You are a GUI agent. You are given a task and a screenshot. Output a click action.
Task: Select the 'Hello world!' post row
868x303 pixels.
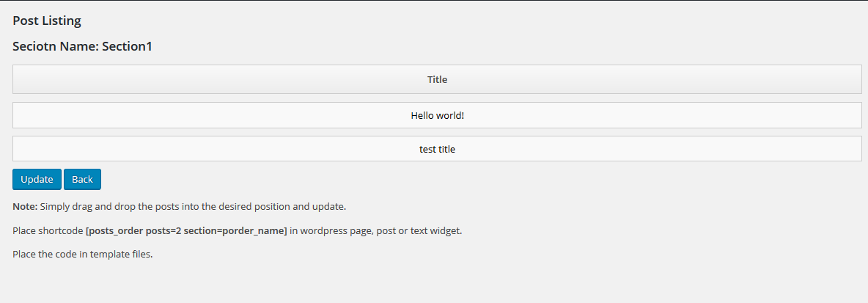coord(437,115)
